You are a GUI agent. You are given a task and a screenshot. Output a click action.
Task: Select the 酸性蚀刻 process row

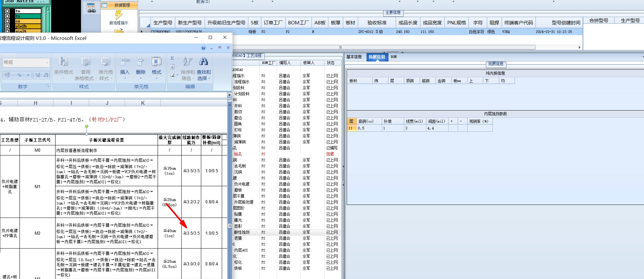(x=286, y=232)
